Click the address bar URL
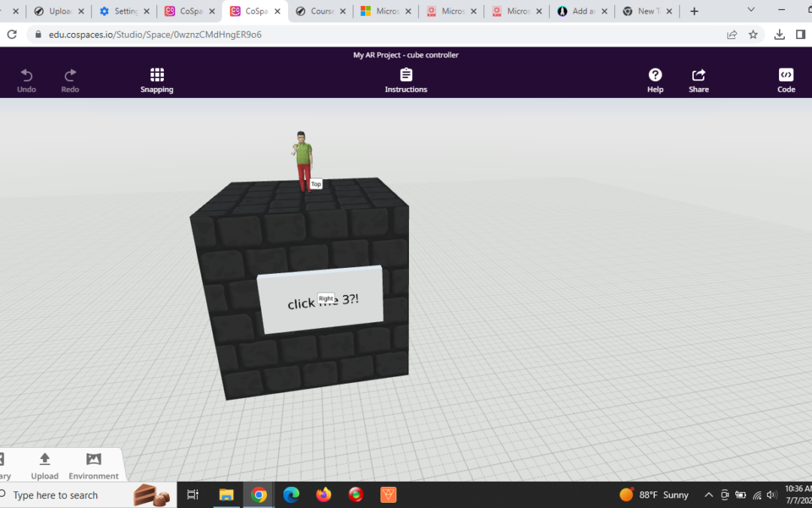Viewport: 812px width, 508px height. click(x=156, y=35)
